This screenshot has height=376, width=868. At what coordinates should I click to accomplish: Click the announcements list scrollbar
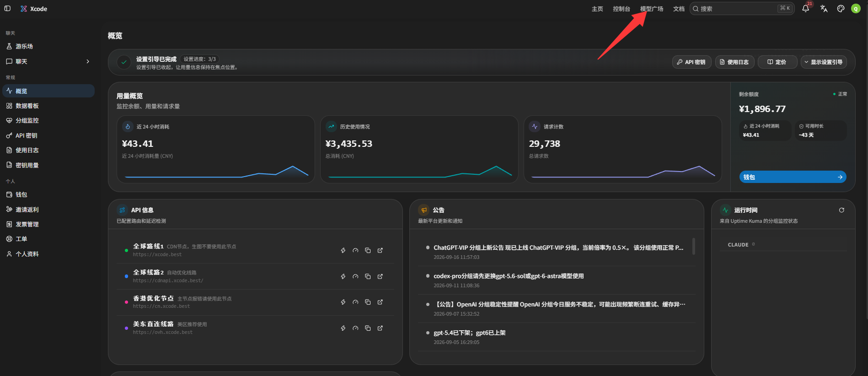tap(694, 246)
